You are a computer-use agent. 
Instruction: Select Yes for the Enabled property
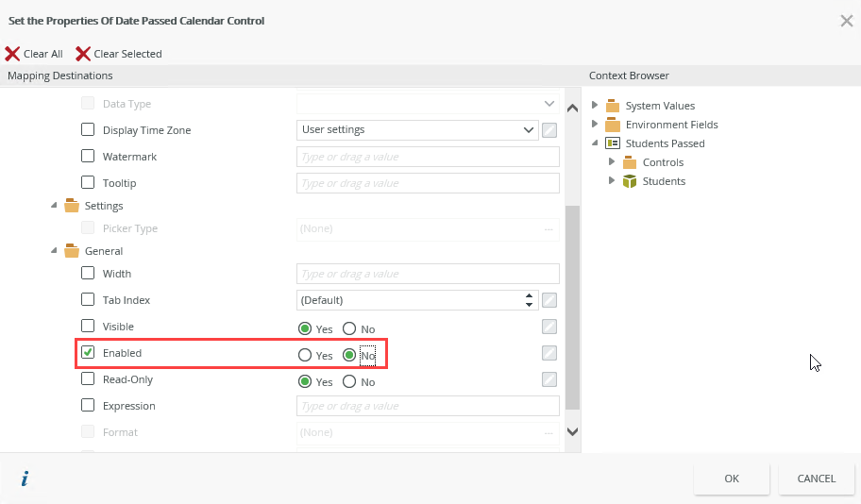pos(305,355)
